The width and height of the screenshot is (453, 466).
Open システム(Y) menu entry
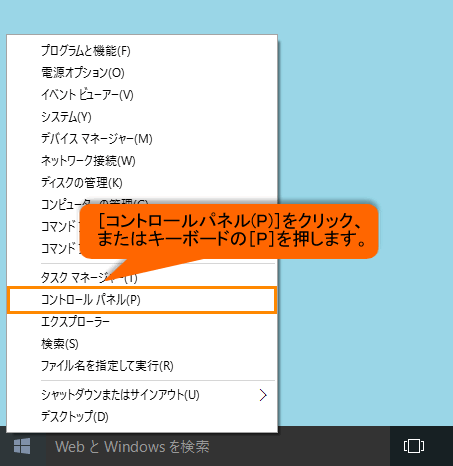[142, 117]
